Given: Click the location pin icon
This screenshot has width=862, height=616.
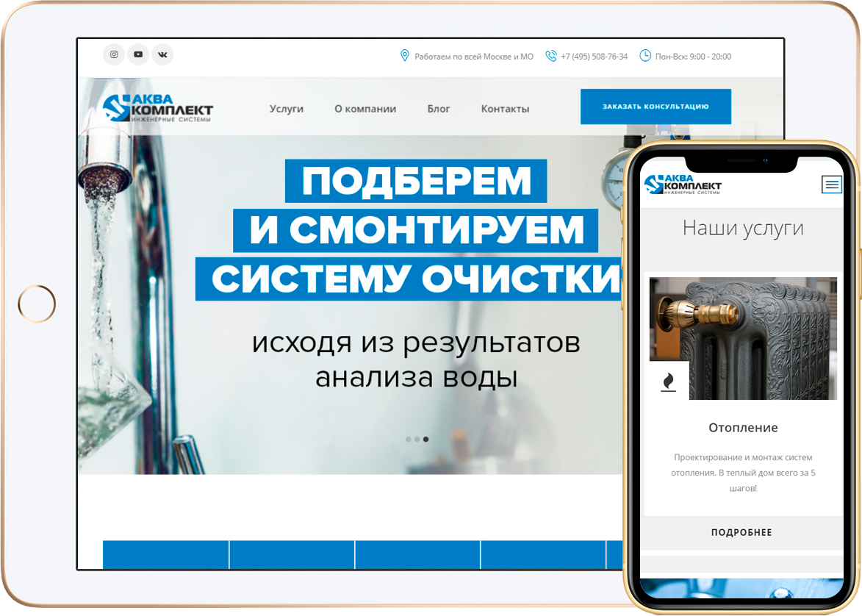Looking at the screenshot, I should pyautogui.click(x=404, y=56).
